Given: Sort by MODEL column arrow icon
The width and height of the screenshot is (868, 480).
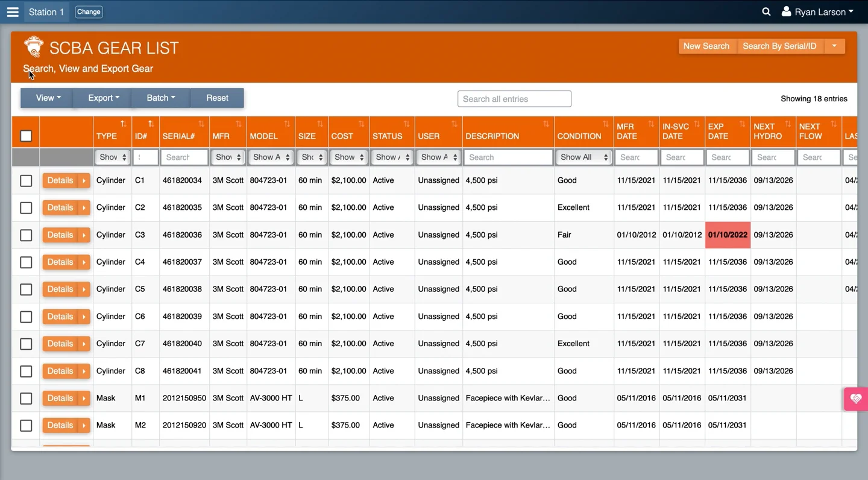Looking at the screenshot, I should tap(287, 124).
